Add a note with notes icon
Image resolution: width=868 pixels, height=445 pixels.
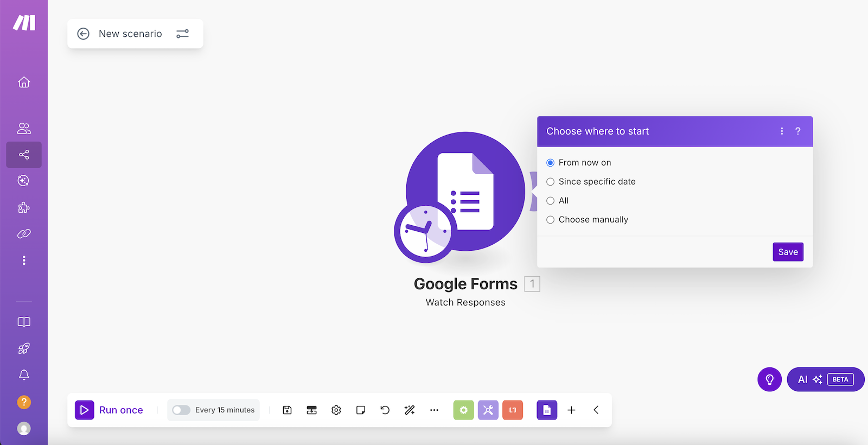coord(361,410)
